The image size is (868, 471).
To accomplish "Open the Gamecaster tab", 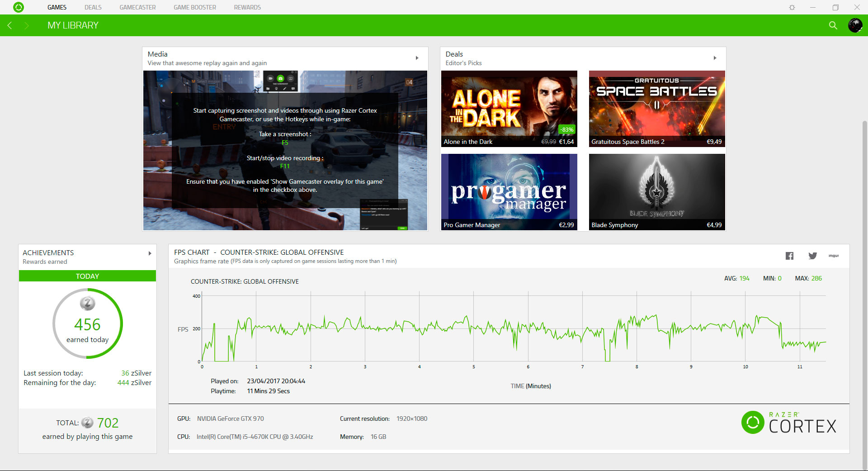I will [x=137, y=7].
